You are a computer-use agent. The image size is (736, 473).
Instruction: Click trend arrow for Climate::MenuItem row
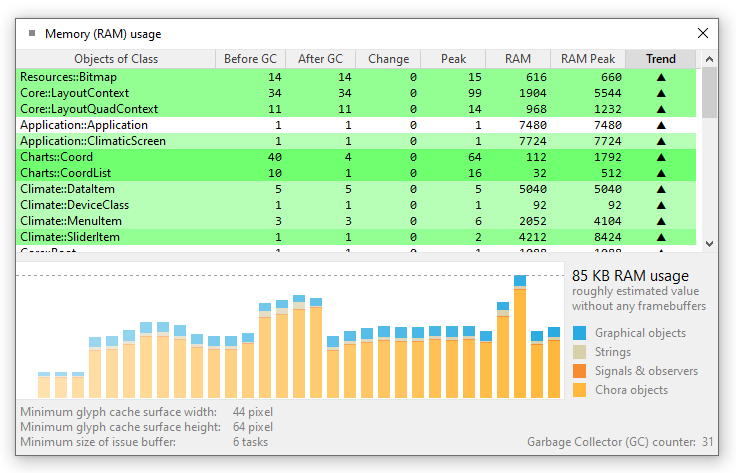click(x=660, y=221)
